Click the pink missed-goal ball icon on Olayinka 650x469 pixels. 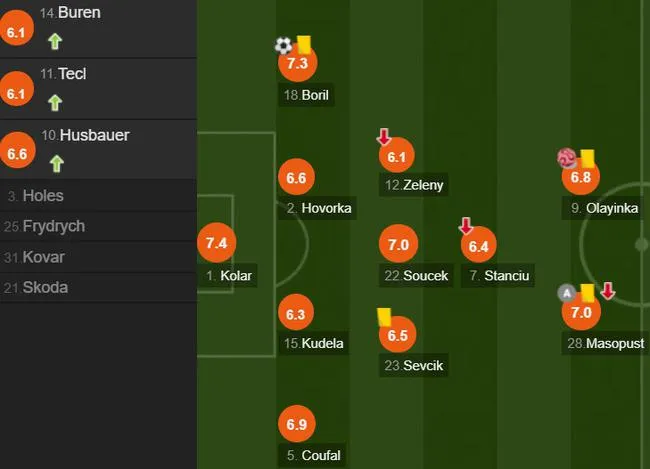(567, 158)
